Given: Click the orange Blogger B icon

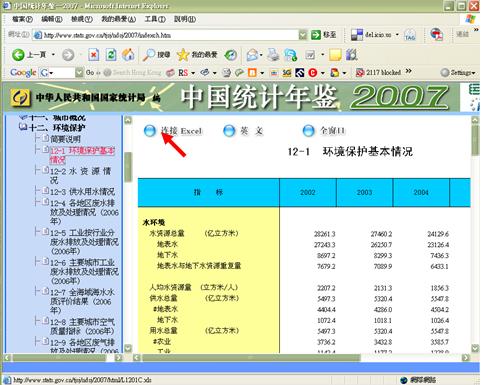Looking at the screenshot, I should pos(252,73).
